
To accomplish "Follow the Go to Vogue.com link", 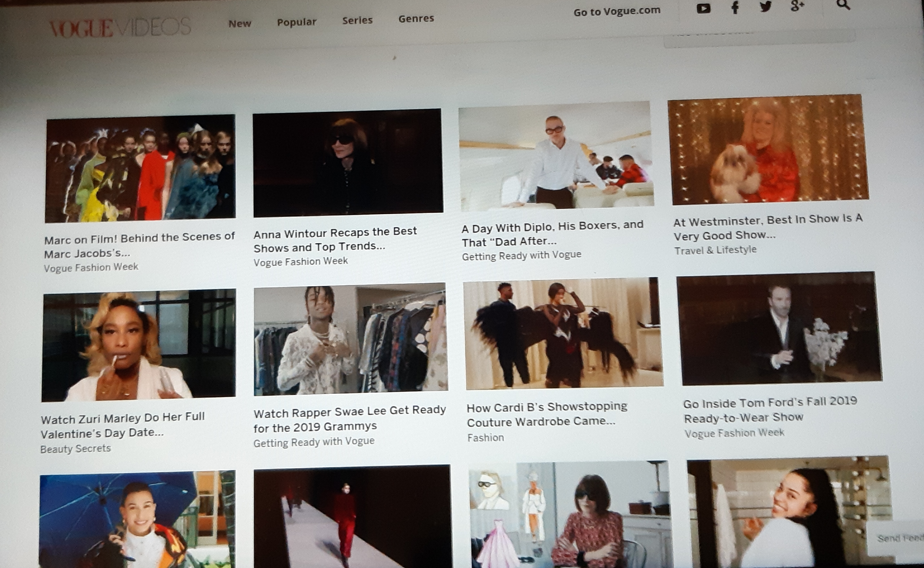I will [617, 12].
